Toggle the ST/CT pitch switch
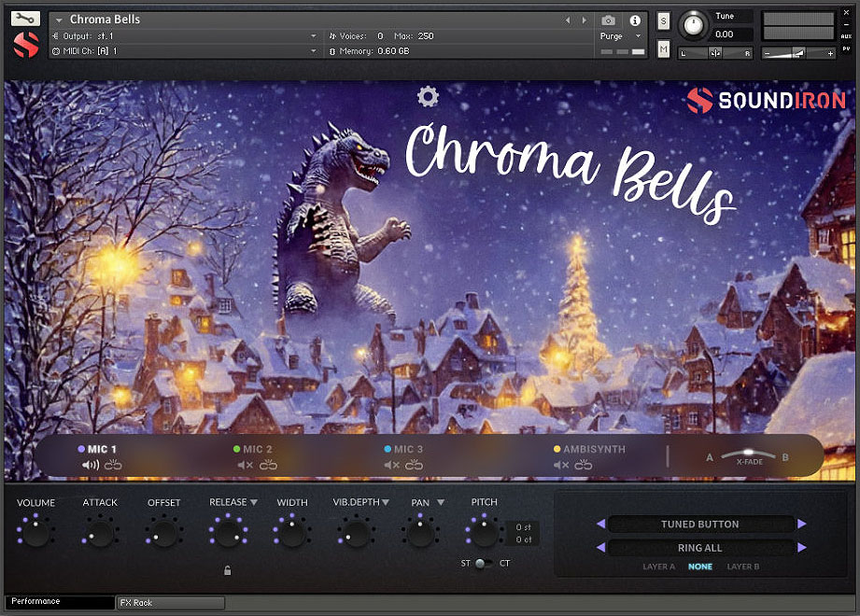This screenshot has height=616, width=860. [484, 564]
